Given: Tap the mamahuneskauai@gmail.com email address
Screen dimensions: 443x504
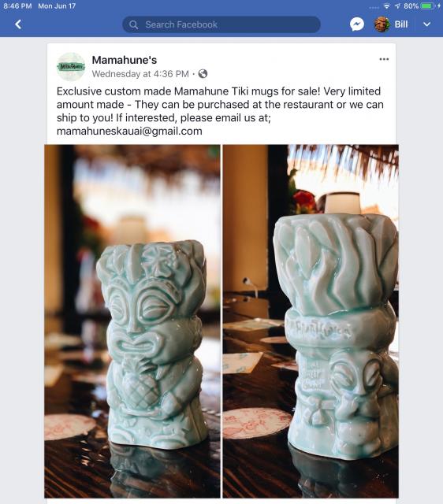Looking at the screenshot, I should tap(129, 132).
